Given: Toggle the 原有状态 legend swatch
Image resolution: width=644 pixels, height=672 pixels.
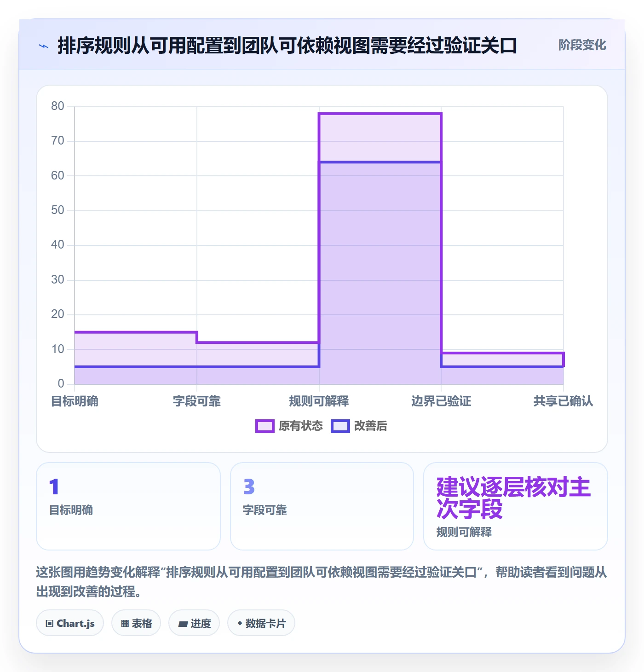Looking at the screenshot, I should (264, 426).
